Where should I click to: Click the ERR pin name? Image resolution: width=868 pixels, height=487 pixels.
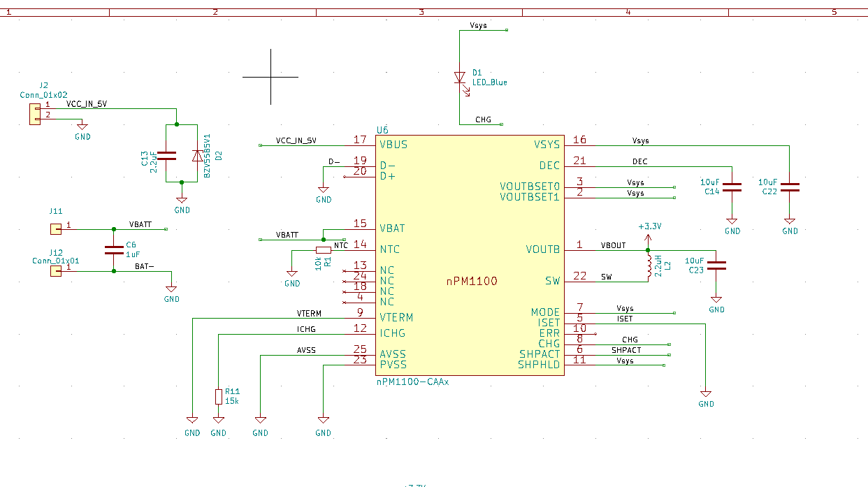(549, 333)
